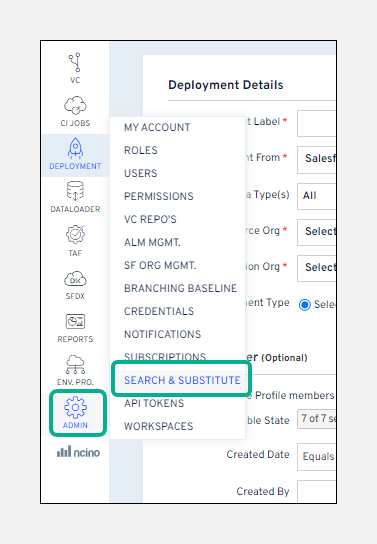Click the Deployment Details heading
Viewport: 377px width, 544px height.
click(226, 85)
